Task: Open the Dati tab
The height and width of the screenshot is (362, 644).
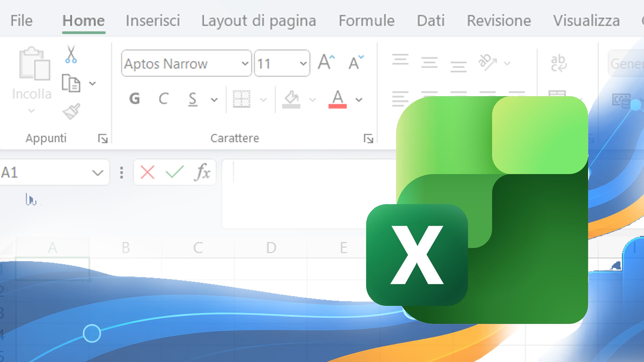Action: pyautogui.click(x=431, y=21)
